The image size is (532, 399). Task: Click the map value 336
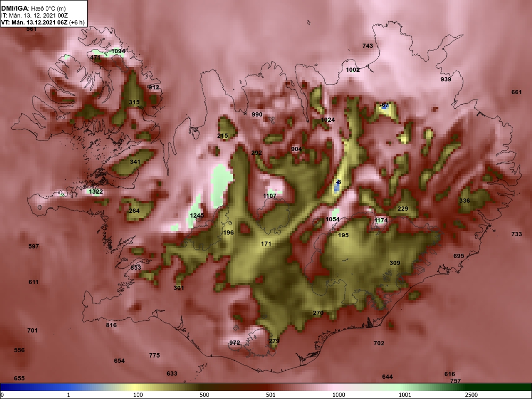pyautogui.click(x=464, y=201)
